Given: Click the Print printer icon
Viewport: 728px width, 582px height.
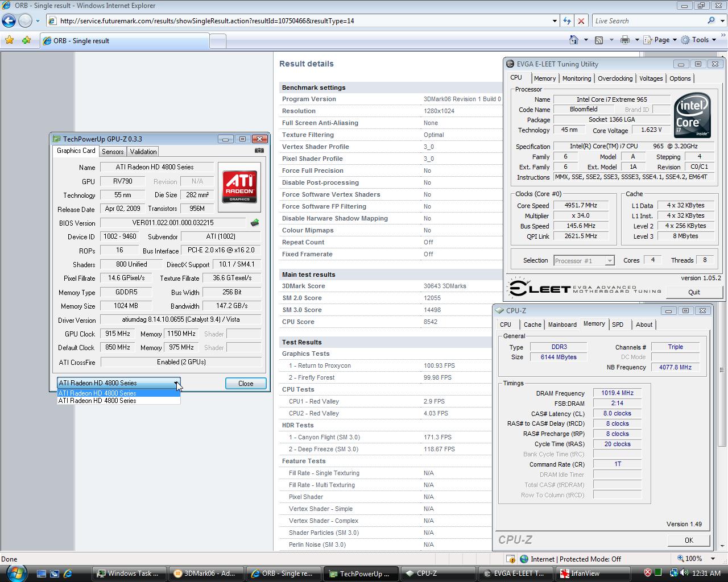Looking at the screenshot, I should (x=625, y=40).
